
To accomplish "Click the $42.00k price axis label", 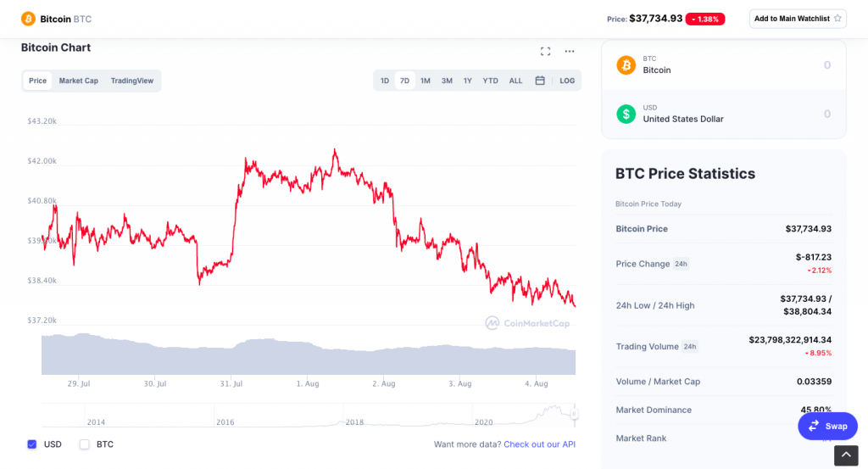I will [42, 161].
